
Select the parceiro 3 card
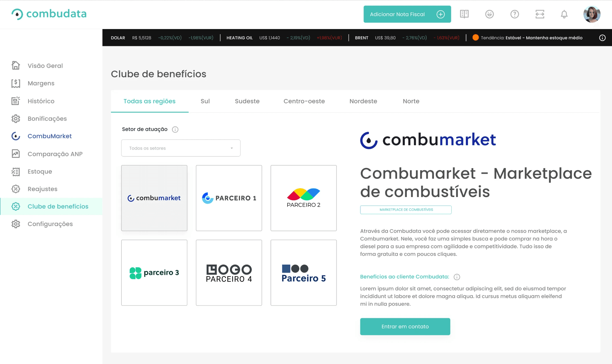pyautogui.click(x=154, y=273)
